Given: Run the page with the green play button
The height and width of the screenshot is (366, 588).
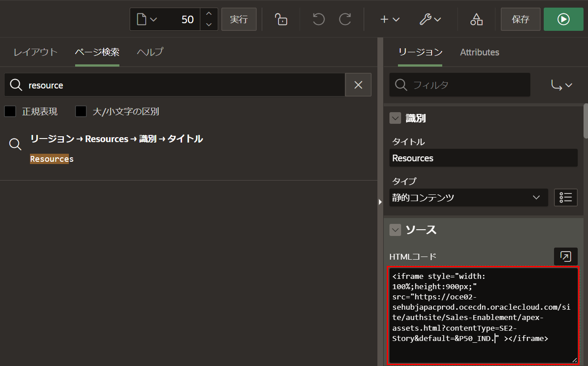Looking at the screenshot, I should (563, 19).
